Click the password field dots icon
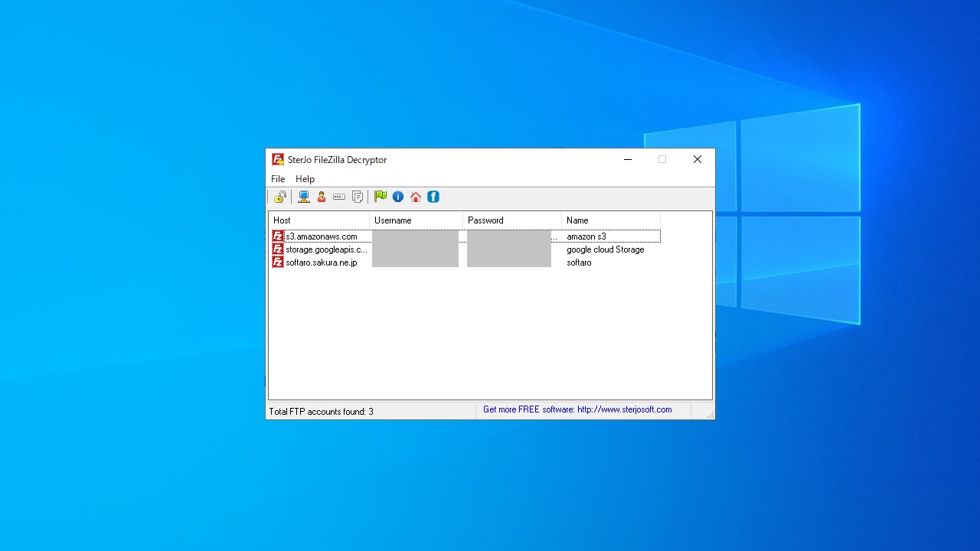This screenshot has width=980, height=551. [x=339, y=197]
